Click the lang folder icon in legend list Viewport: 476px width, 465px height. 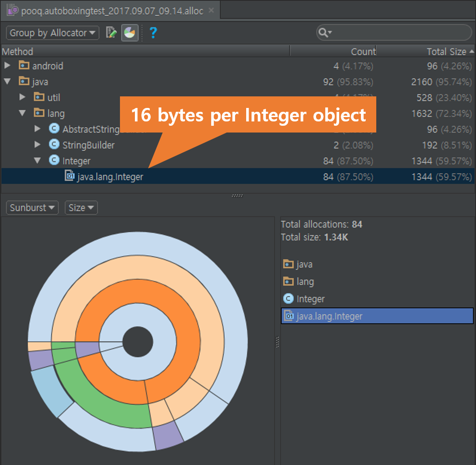[x=289, y=281]
